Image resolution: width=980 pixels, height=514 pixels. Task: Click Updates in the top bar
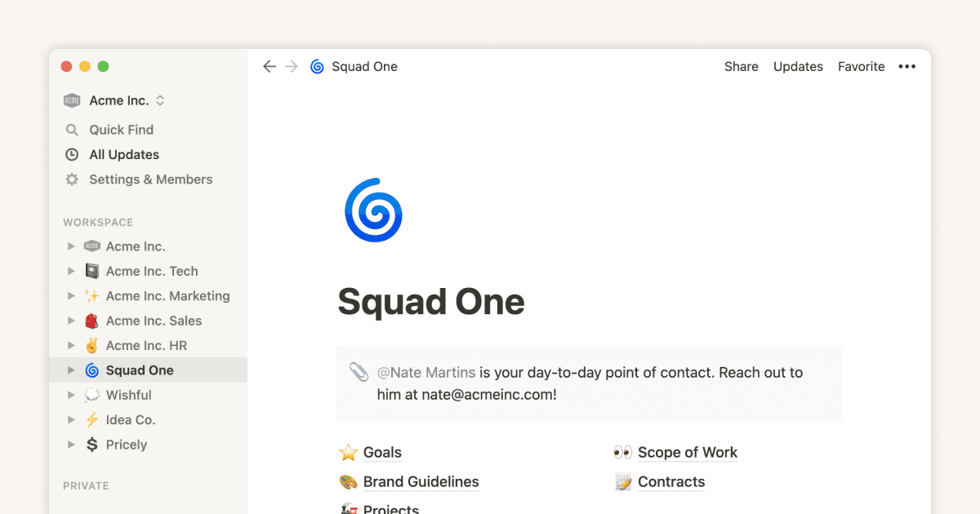(798, 66)
